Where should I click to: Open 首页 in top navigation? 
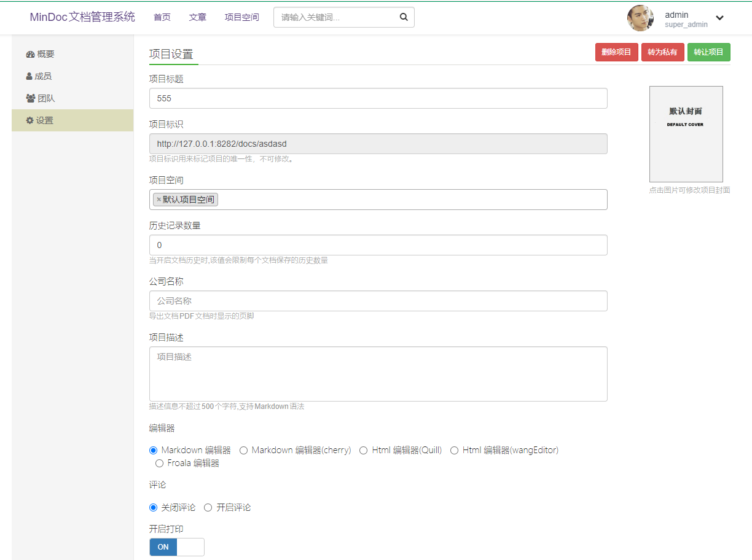click(x=162, y=17)
